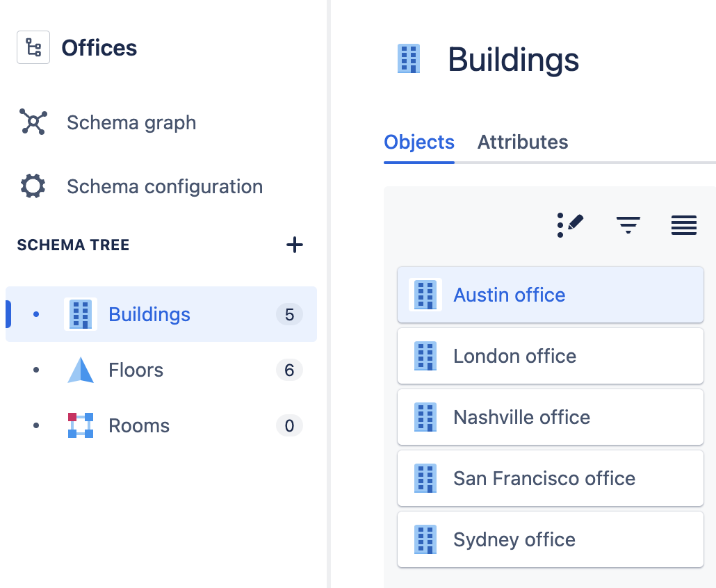Click the Sydney office building icon
This screenshot has width=716, height=588.
coord(425,539)
